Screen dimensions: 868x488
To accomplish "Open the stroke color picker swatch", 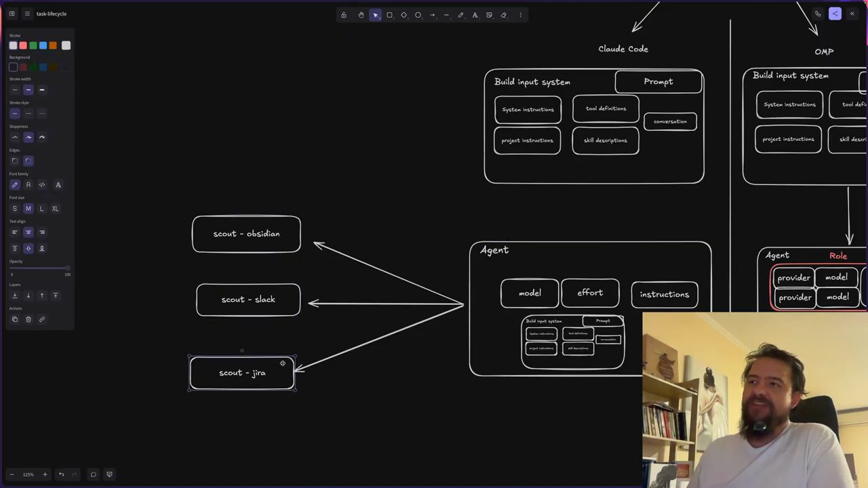I will pos(66,45).
